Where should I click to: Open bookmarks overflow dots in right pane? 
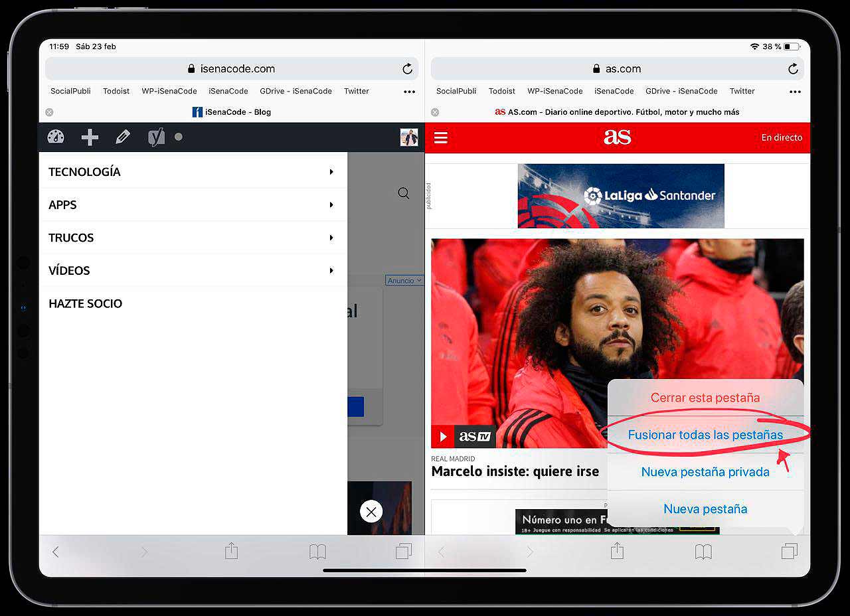click(795, 92)
